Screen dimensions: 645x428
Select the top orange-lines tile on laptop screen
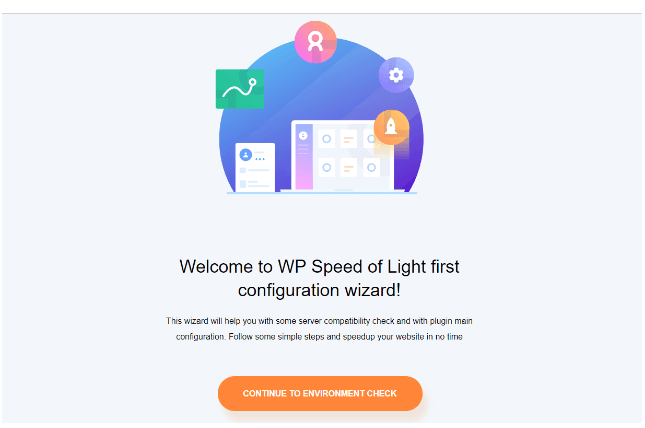349,139
